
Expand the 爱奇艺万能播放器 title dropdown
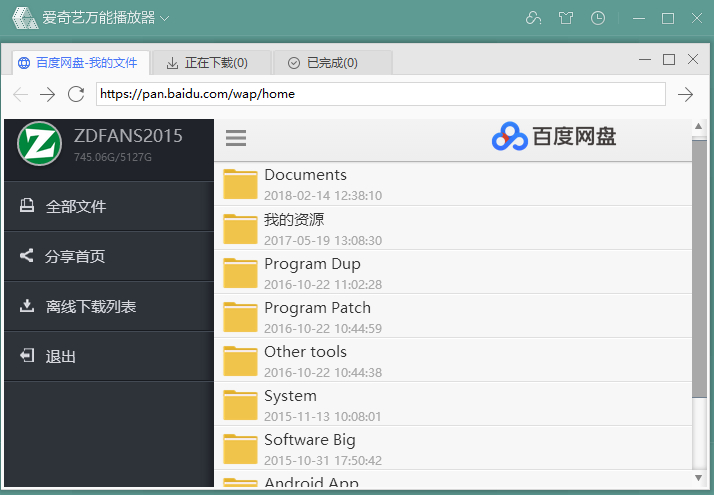coord(165,18)
